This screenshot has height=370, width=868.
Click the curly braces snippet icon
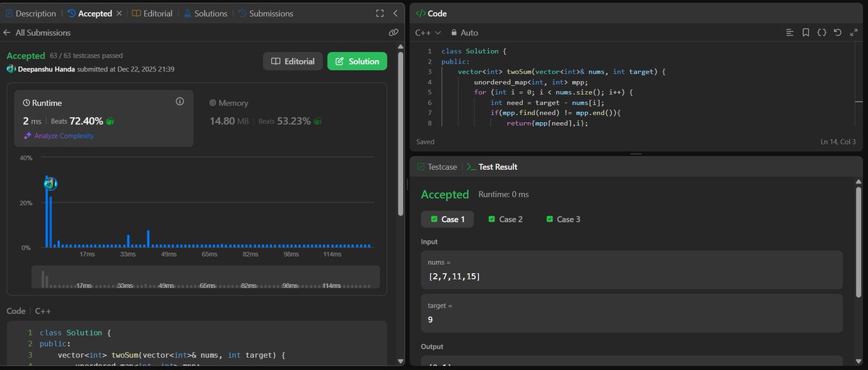point(822,33)
